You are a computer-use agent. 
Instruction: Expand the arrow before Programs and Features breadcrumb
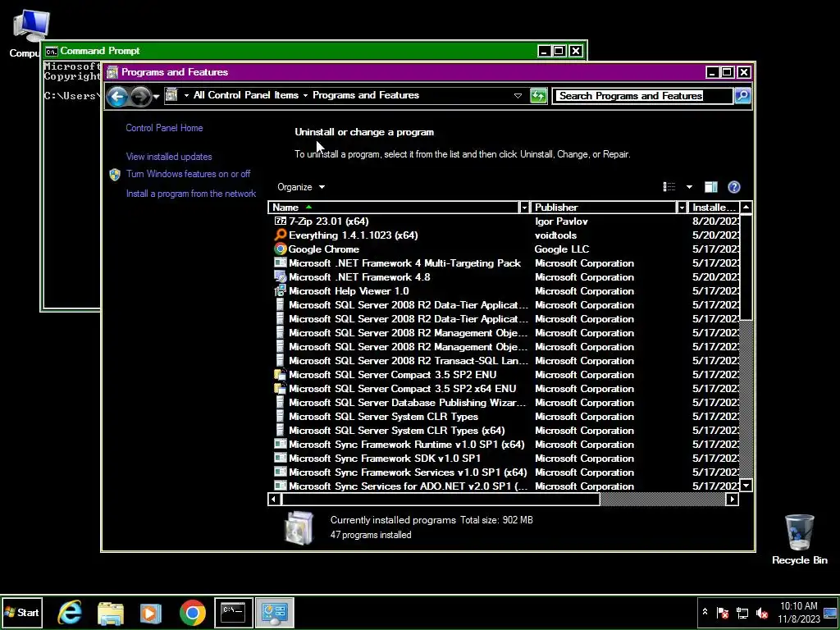coord(305,95)
